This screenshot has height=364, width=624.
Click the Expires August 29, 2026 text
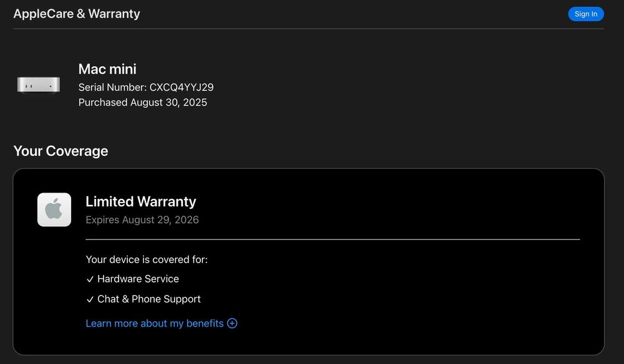tap(142, 219)
